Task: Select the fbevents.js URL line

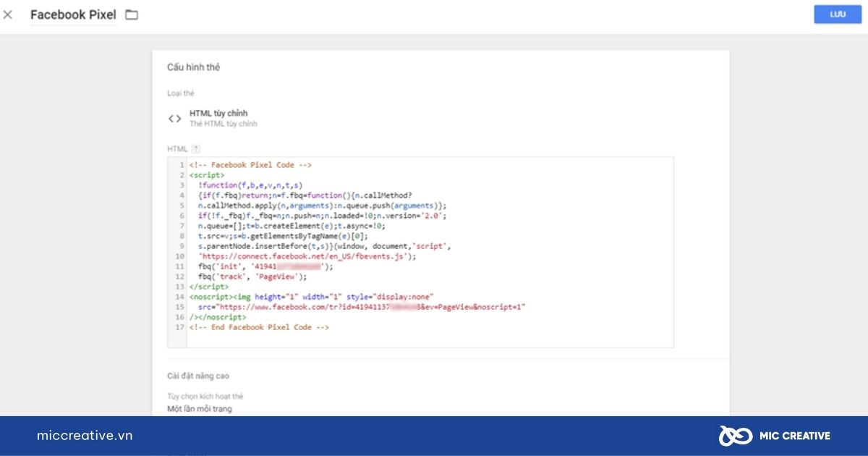Action: 307,256
